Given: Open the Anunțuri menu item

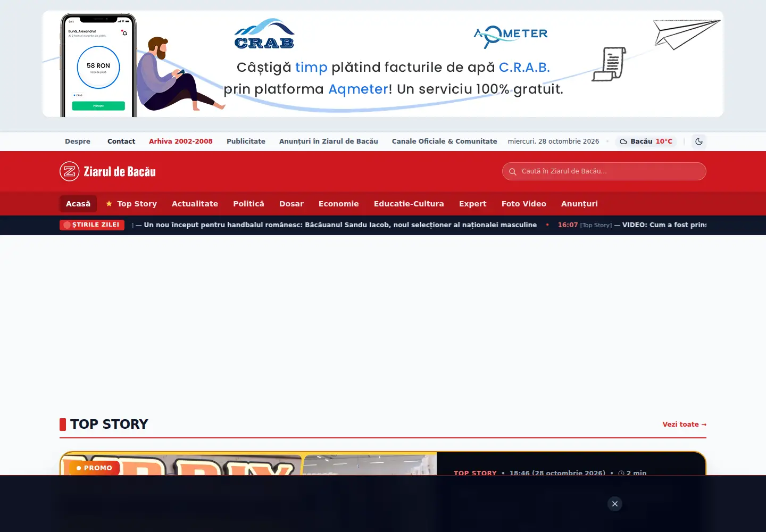Looking at the screenshot, I should point(579,204).
